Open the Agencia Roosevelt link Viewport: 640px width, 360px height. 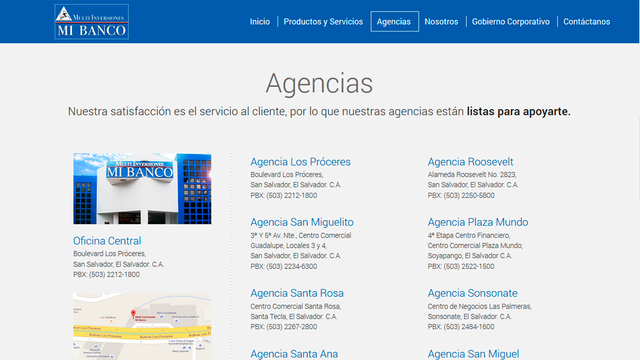[x=470, y=162]
